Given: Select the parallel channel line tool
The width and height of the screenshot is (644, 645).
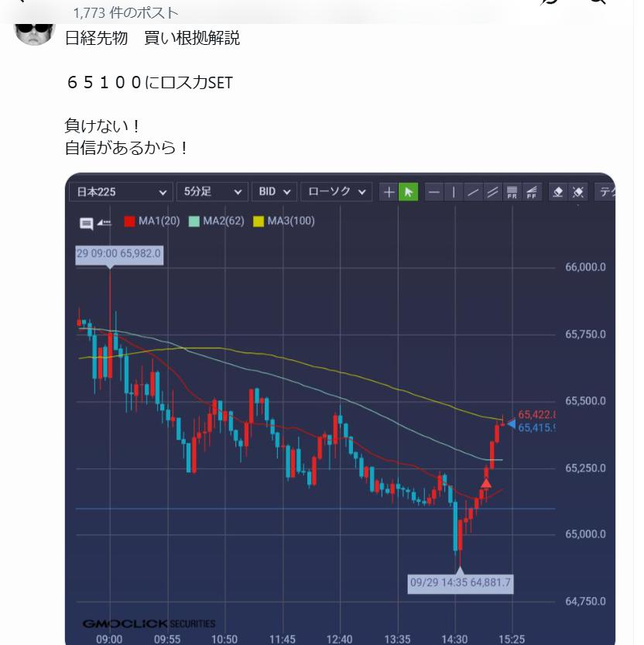Looking at the screenshot, I should pos(492,192).
